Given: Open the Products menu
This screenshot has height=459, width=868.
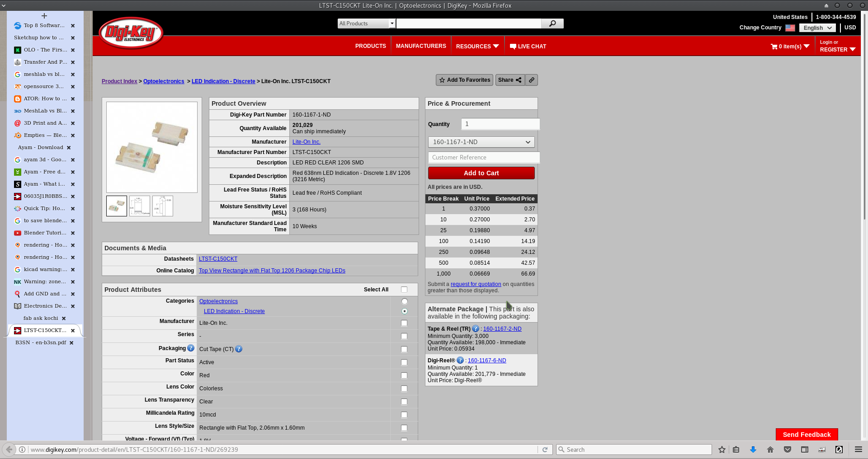Looking at the screenshot, I should [371, 46].
